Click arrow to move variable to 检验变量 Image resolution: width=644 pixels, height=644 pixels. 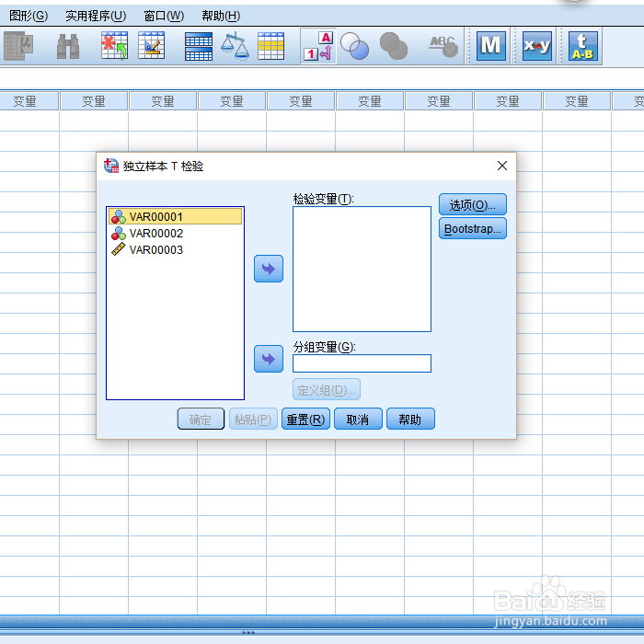[x=269, y=269]
